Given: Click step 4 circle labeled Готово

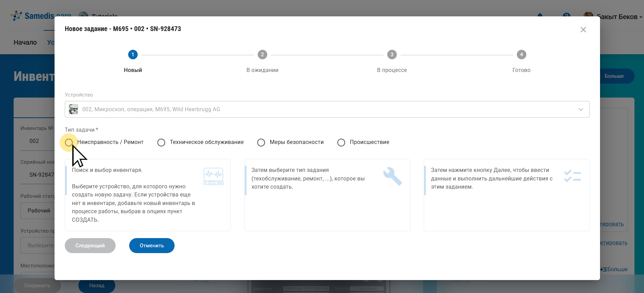Looking at the screenshot, I should 521,55.
